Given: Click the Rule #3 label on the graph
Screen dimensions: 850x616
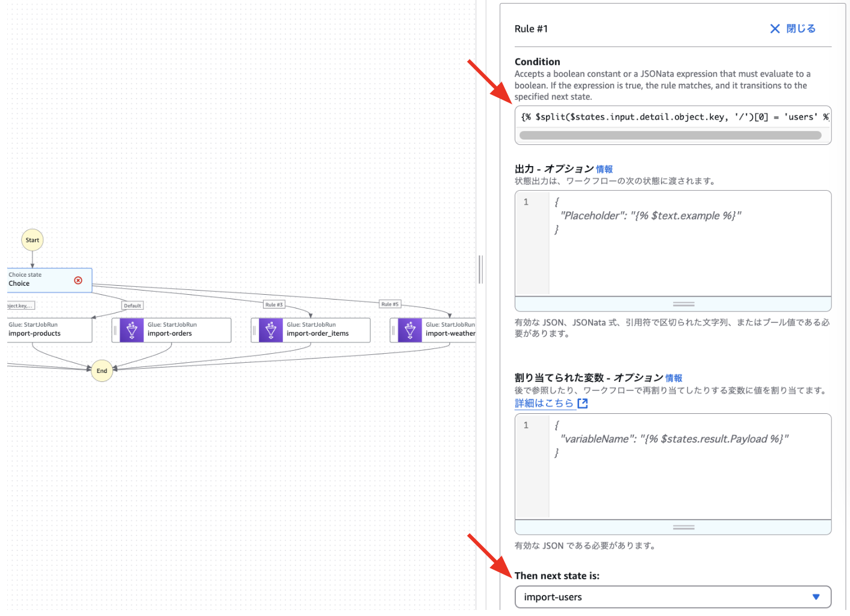Looking at the screenshot, I should pos(275,304).
